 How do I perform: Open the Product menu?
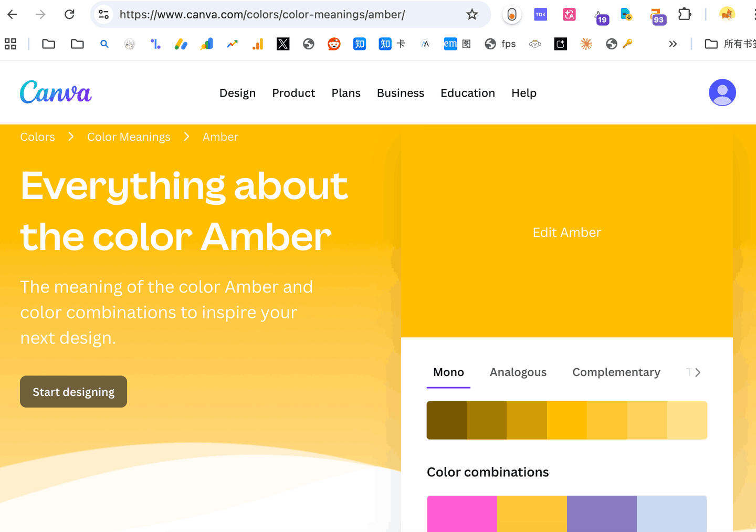[293, 93]
